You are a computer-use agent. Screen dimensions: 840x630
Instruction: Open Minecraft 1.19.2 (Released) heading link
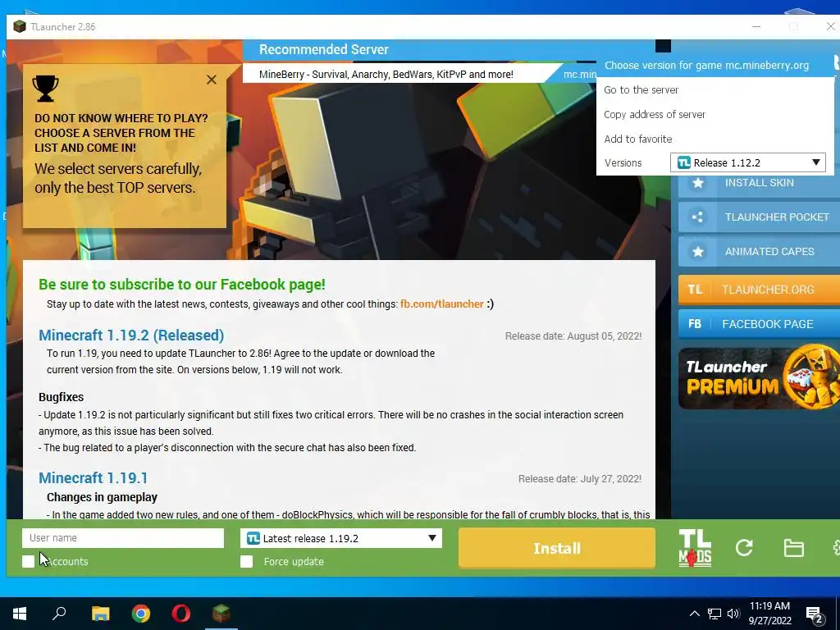click(131, 336)
